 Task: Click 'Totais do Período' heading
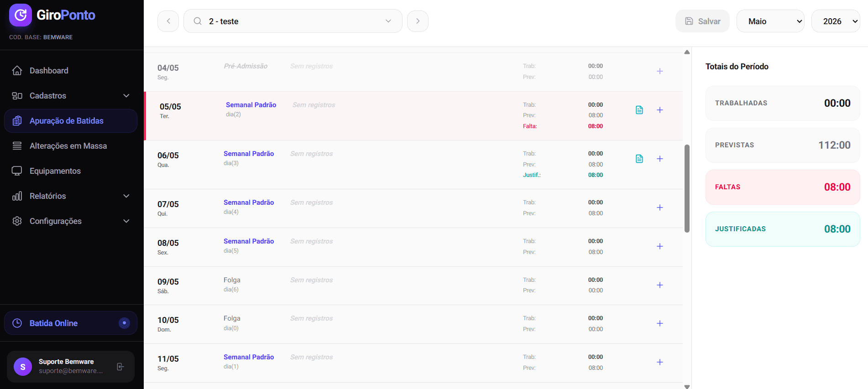click(737, 67)
